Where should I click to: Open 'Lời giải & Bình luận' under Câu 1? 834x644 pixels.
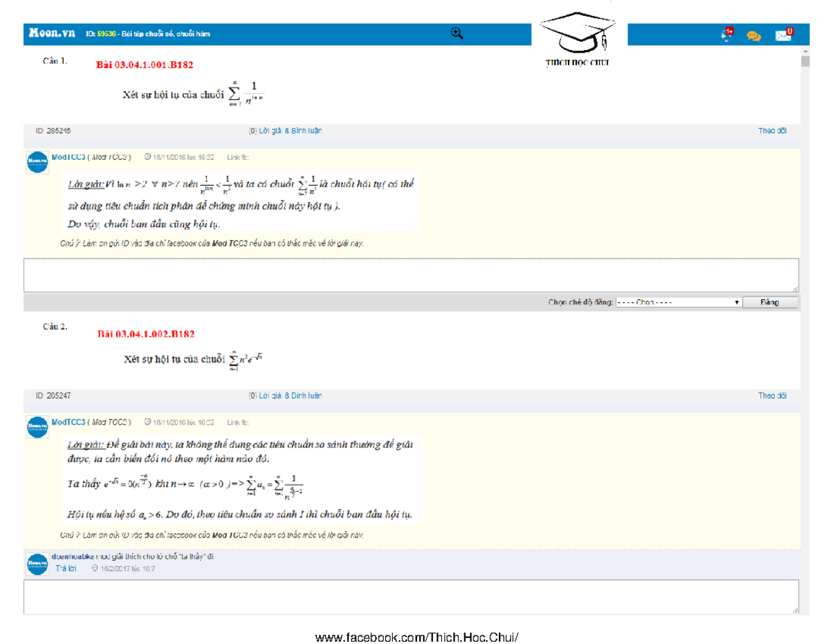pyautogui.click(x=285, y=131)
